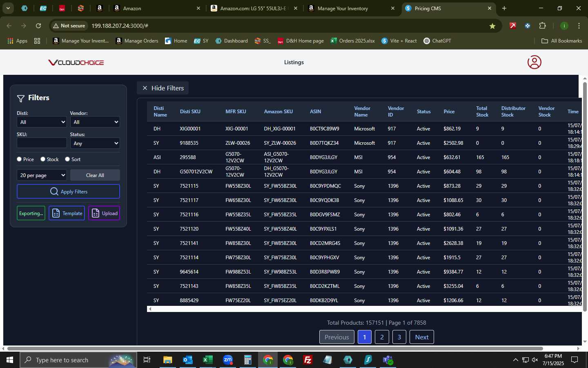Click the CloudChoice logo

coord(76,63)
